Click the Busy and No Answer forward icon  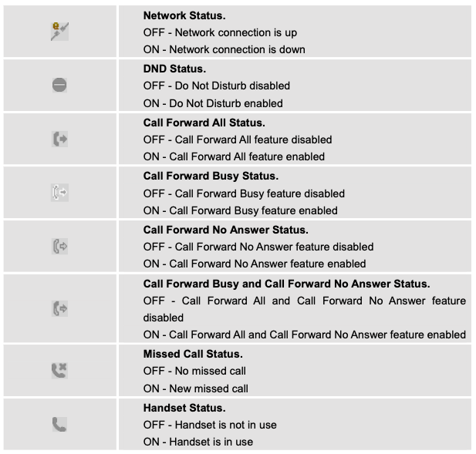point(59,310)
